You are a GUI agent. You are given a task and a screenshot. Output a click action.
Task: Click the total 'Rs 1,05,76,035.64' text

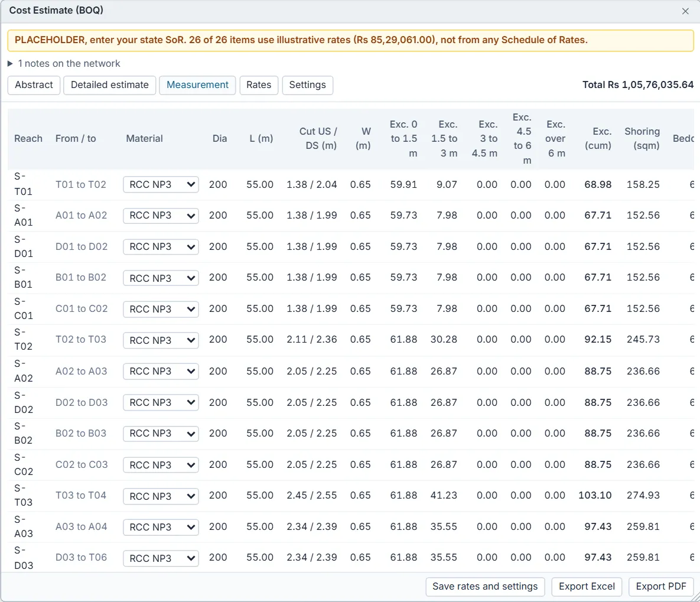point(651,85)
